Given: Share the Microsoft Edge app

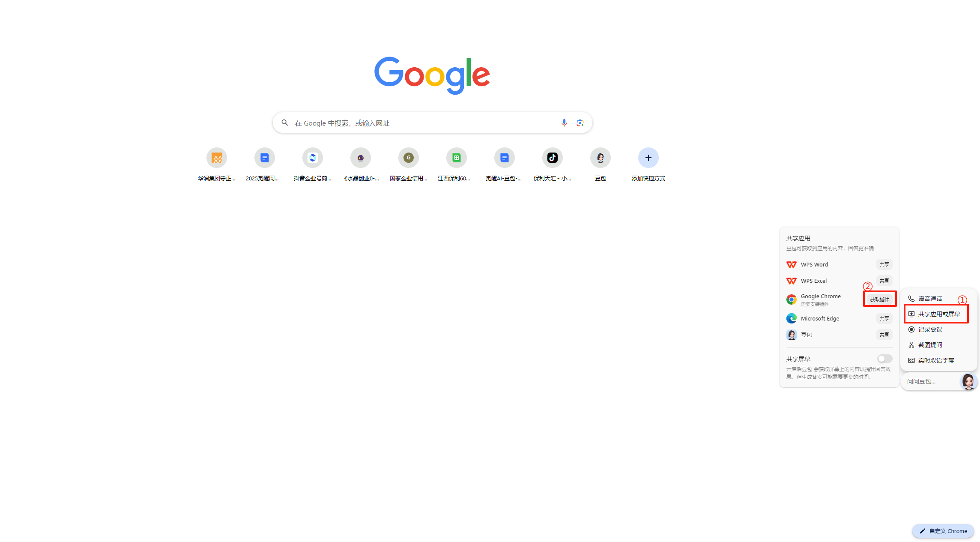Looking at the screenshot, I should click(884, 318).
